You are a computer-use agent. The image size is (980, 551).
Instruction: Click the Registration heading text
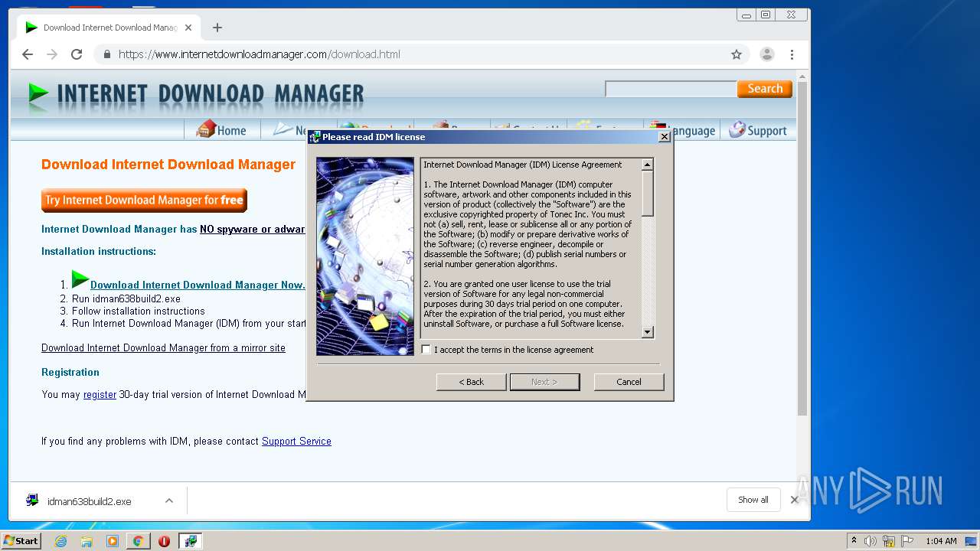coord(70,373)
